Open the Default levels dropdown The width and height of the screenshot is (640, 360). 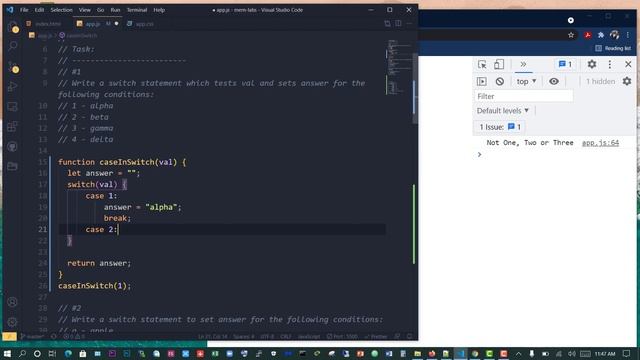point(503,111)
